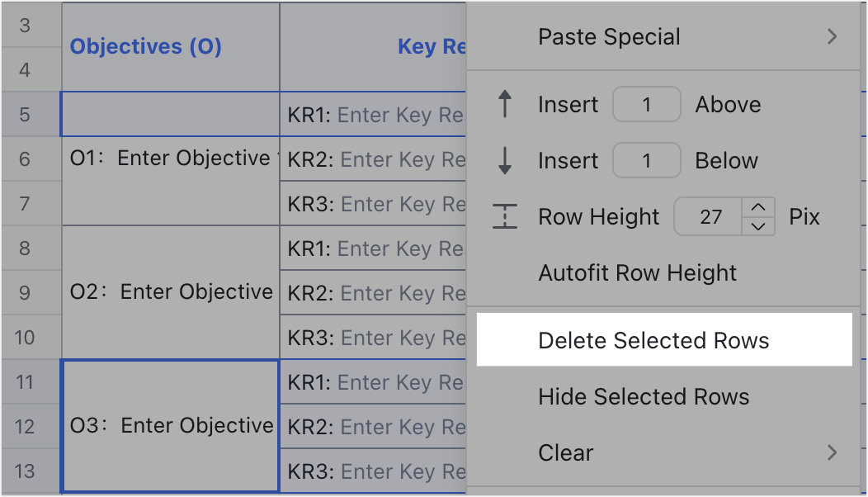Click the Insert Above up-arrow icon
The image size is (868, 497).
click(506, 104)
